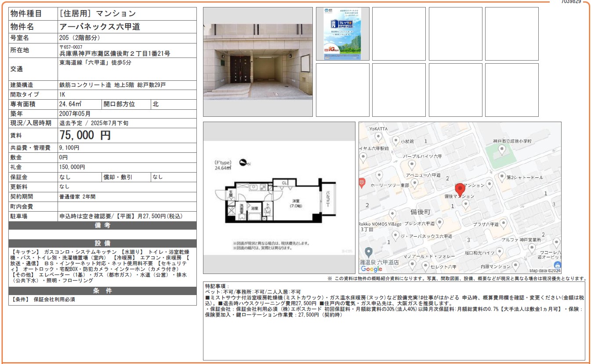This screenshot has height=364, width=591.
Task: Click the blue shop icon at map corner
Action: (557, 265)
